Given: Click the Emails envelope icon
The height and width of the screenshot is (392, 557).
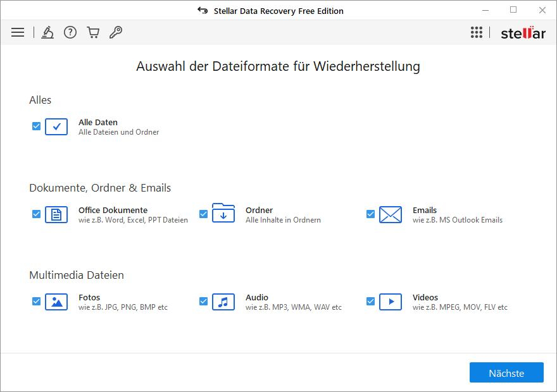Looking at the screenshot, I should (x=391, y=214).
